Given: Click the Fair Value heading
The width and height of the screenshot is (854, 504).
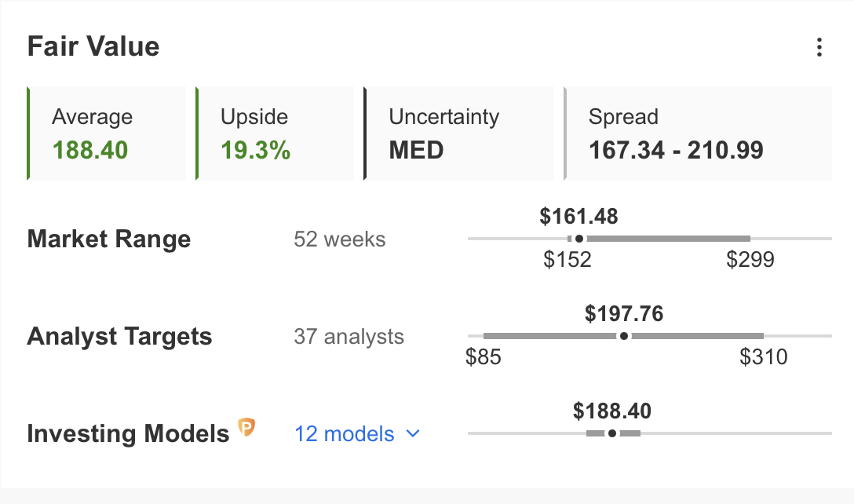Looking at the screenshot, I should click(93, 46).
